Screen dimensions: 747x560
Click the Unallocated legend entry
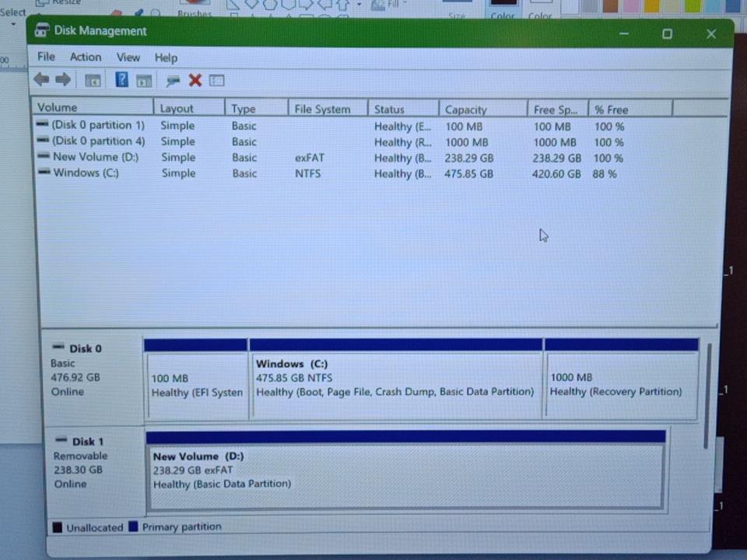(88, 527)
